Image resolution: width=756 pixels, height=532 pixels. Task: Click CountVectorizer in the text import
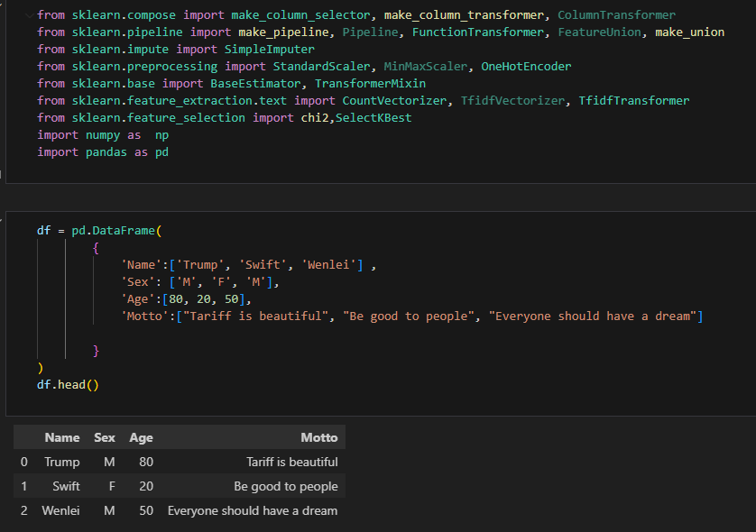pos(394,101)
